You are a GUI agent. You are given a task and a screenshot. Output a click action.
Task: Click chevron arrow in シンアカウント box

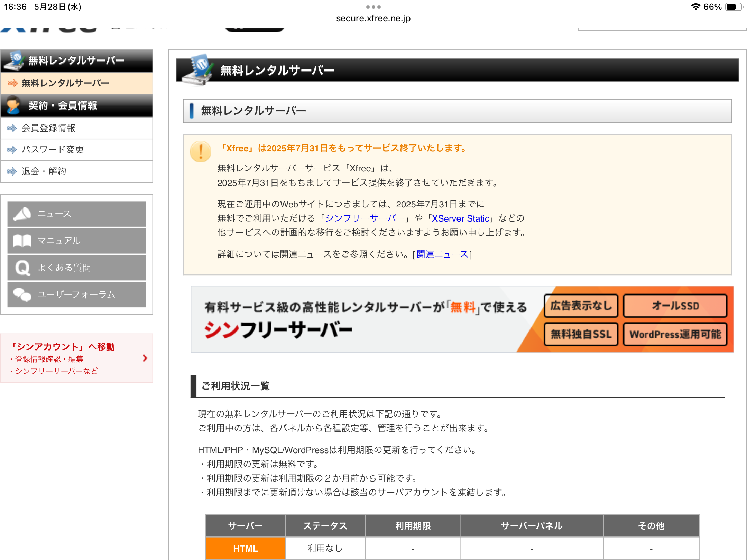coord(145,358)
